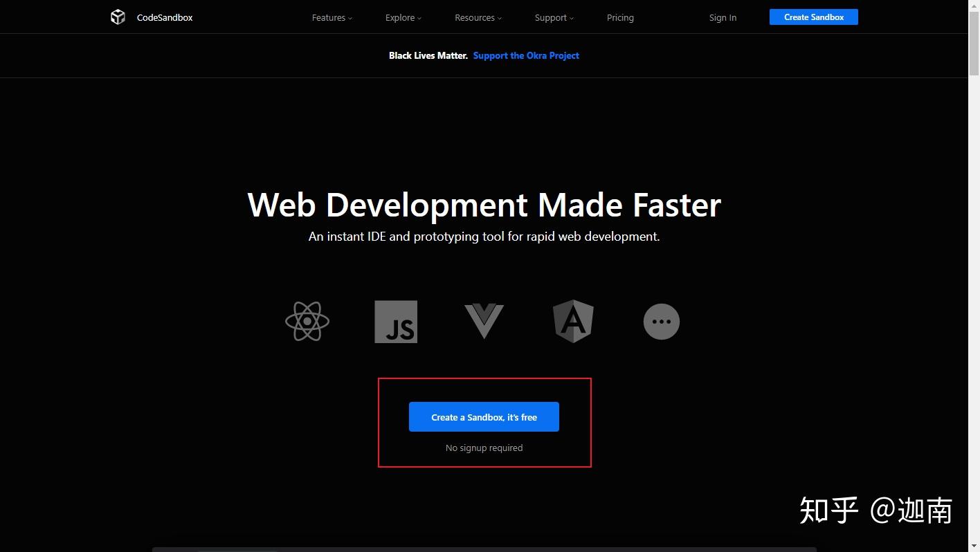This screenshot has height=552, width=980.
Task: Click the 'Black Lives Matter.' banner text
Action: click(428, 55)
